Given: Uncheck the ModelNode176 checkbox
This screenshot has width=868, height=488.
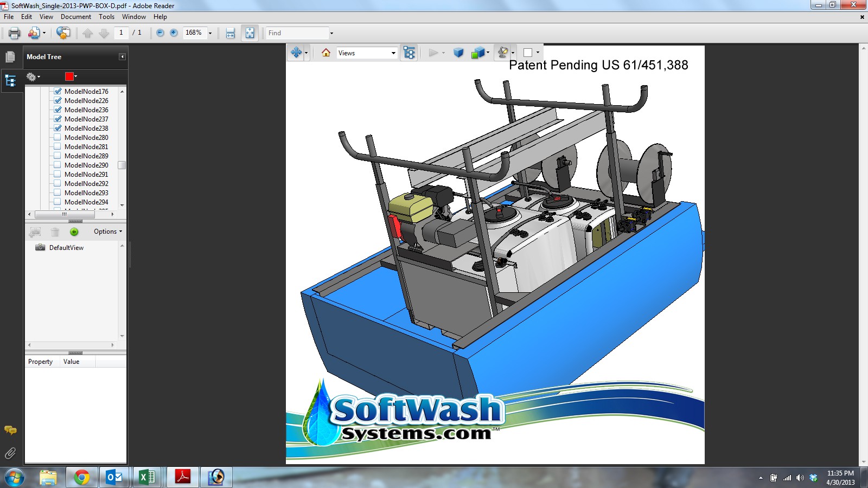Looking at the screenshot, I should pyautogui.click(x=58, y=92).
